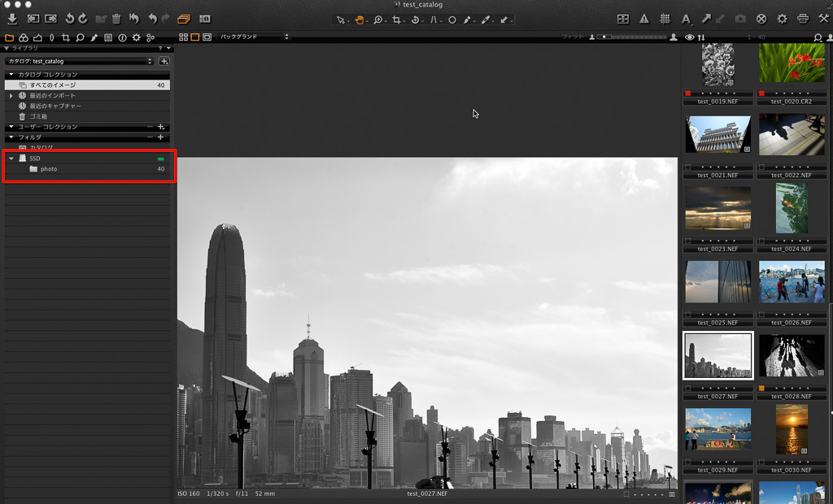Select すべてのイメージ collection

coord(53,85)
